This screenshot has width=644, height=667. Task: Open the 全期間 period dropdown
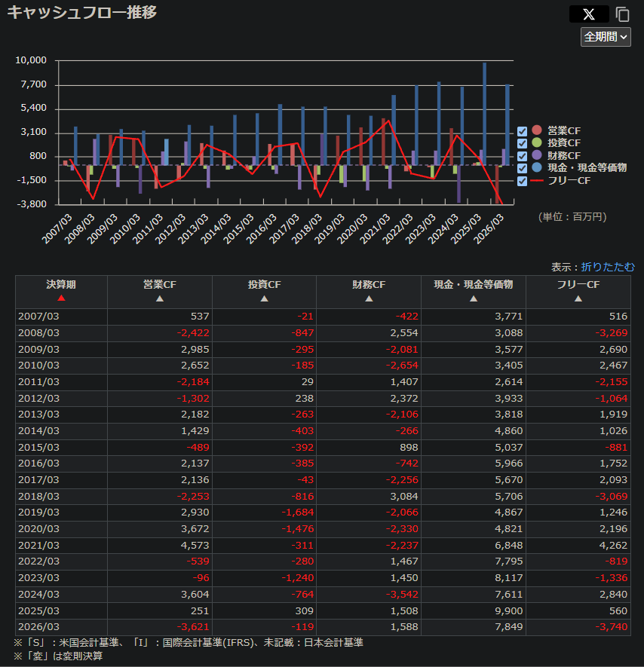[606, 37]
